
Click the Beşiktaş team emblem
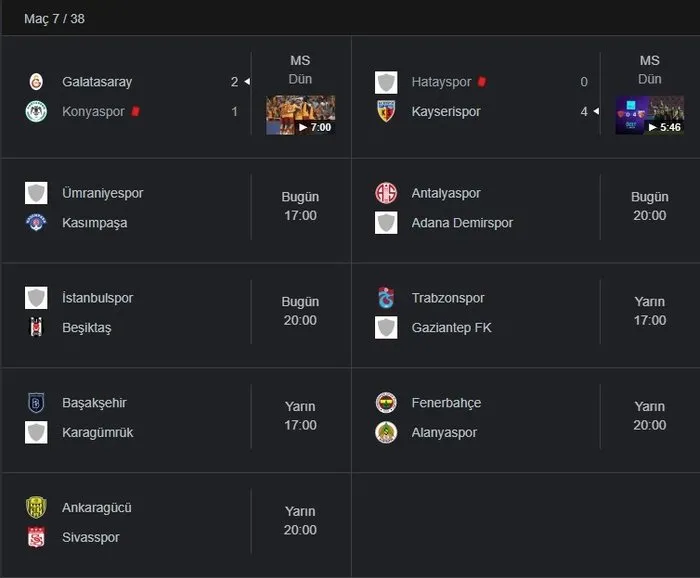[36, 328]
